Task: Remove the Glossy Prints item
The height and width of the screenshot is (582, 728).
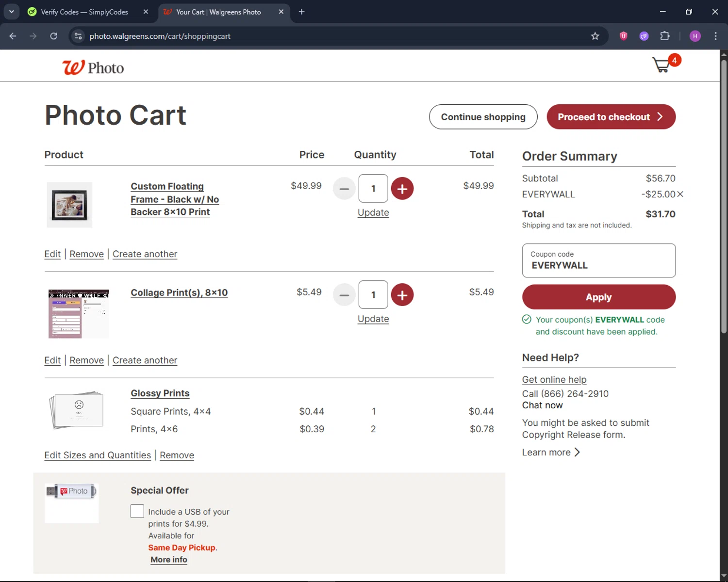Action: tap(177, 455)
